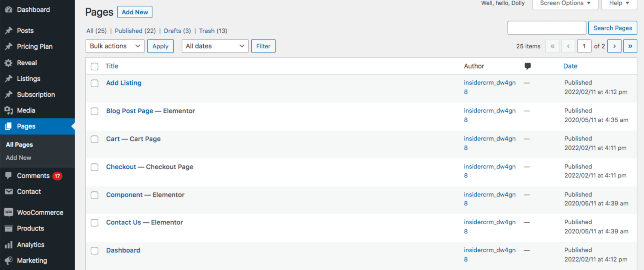
Task: Open All Pages submenu item
Action: pos(20,145)
